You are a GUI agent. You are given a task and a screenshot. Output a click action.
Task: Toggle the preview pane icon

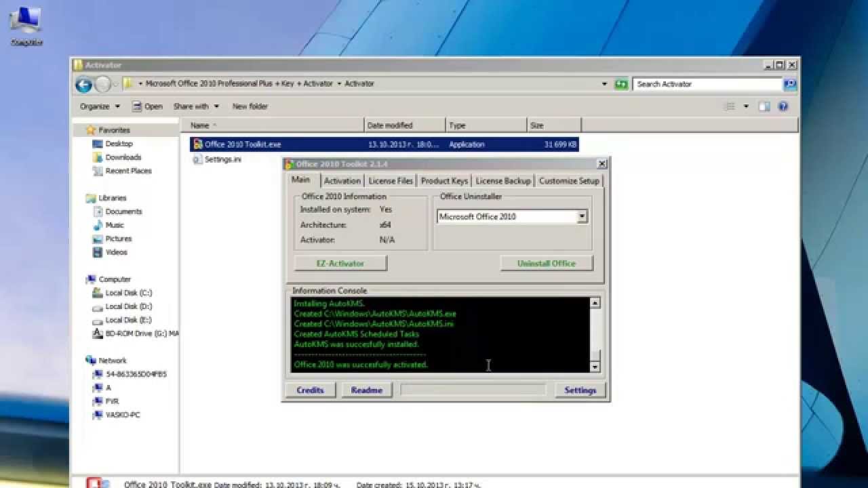pyautogui.click(x=764, y=106)
